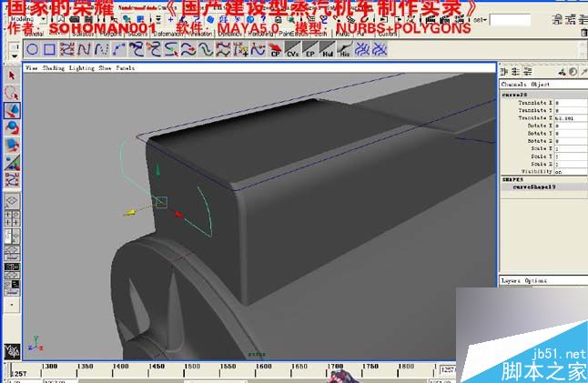Image resolution: width=588 pixels, height=383 pixels.
Task: Switch to the Dynamics shelf tab
Action: (230, 34)
